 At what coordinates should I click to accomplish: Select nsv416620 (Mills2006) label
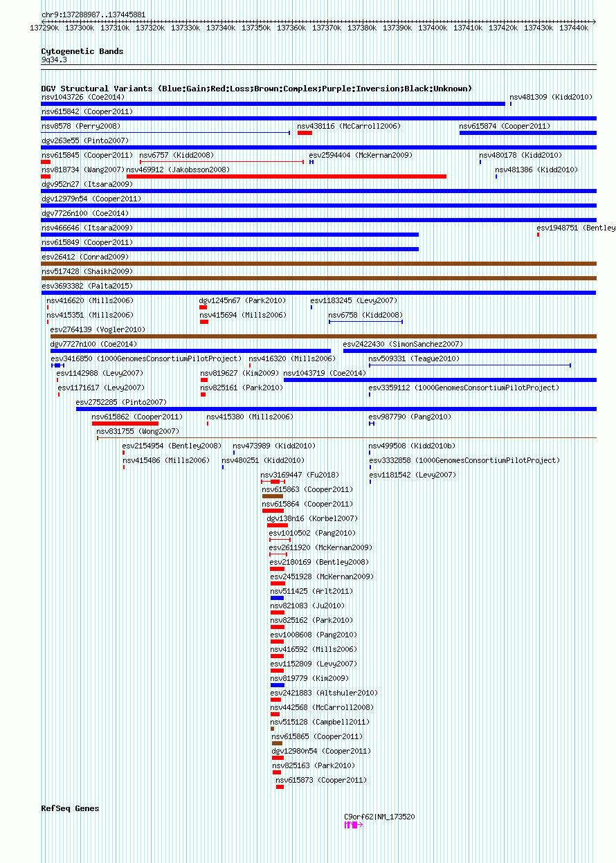(91, 301)
